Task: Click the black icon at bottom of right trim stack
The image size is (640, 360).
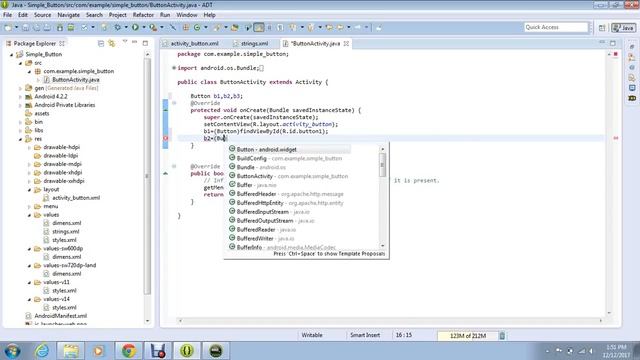Action: coord(632,98)
